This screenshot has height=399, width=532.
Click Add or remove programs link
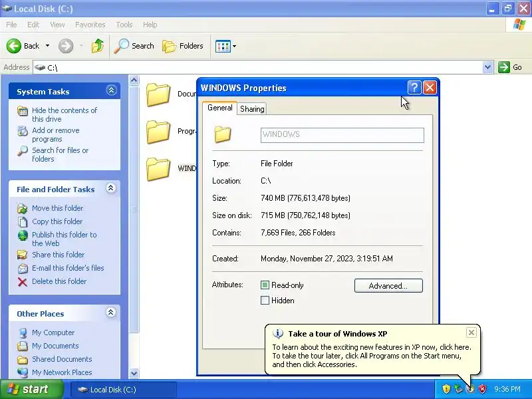(x=56, y=135)
